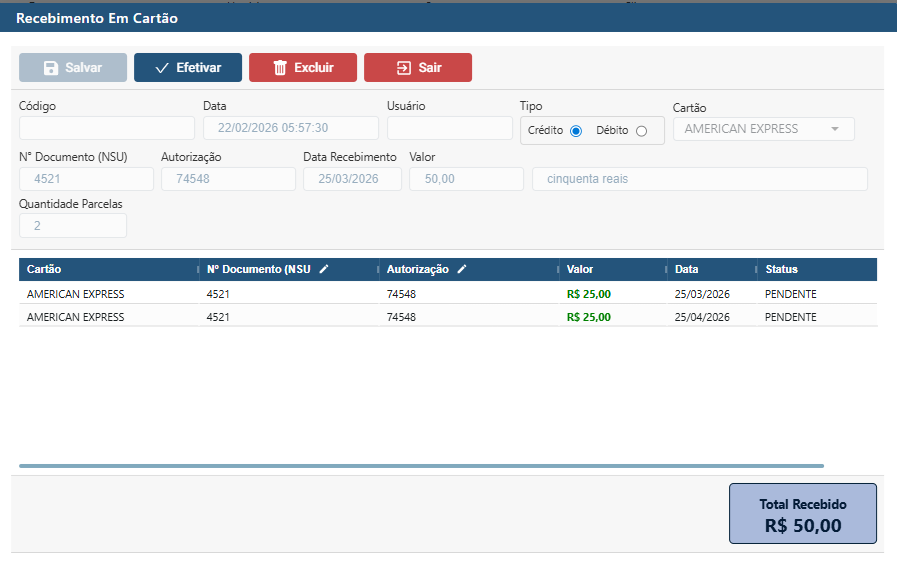Click the Código input field
The image size is (897, 563).
coord(107,128)
